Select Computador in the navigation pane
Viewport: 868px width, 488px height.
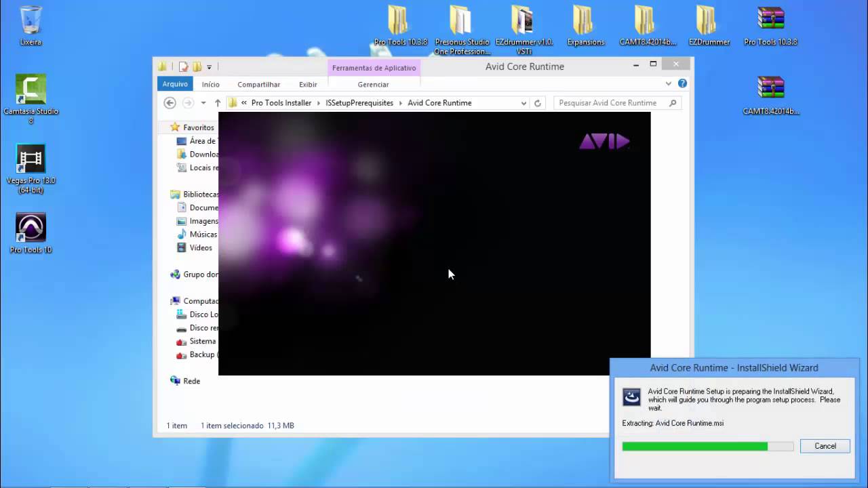(x=194, y=301)
